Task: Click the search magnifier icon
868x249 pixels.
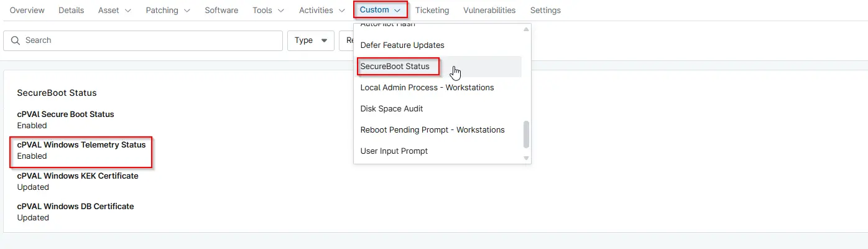Action: 16,40
